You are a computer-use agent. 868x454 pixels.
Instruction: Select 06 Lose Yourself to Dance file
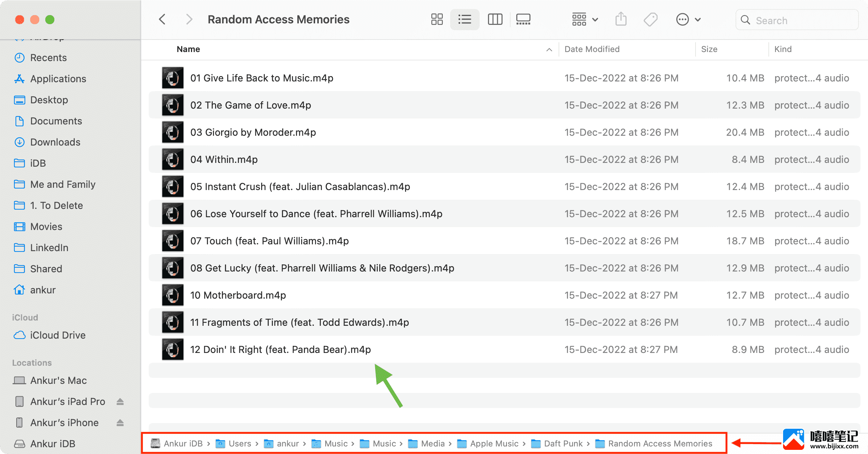[x=504, y=214]
